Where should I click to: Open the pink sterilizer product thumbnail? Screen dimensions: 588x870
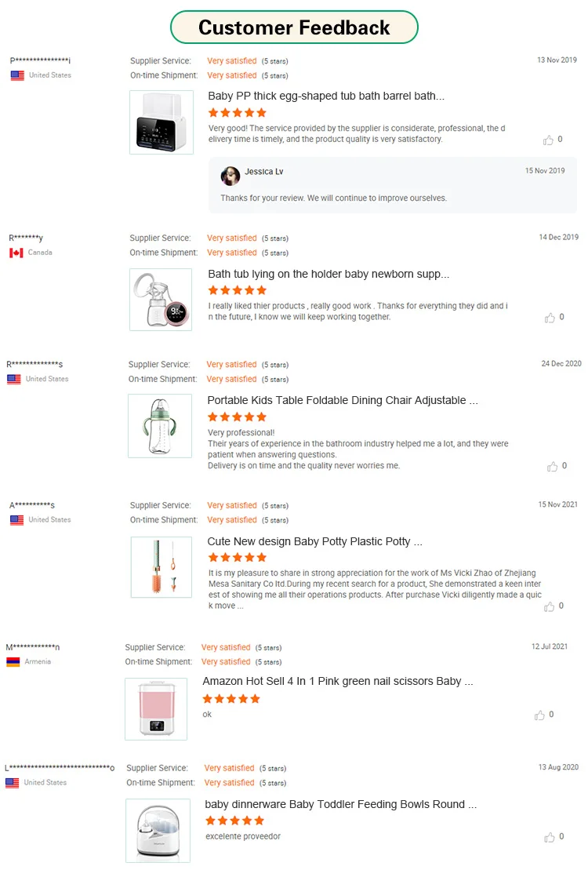(156, 709)
